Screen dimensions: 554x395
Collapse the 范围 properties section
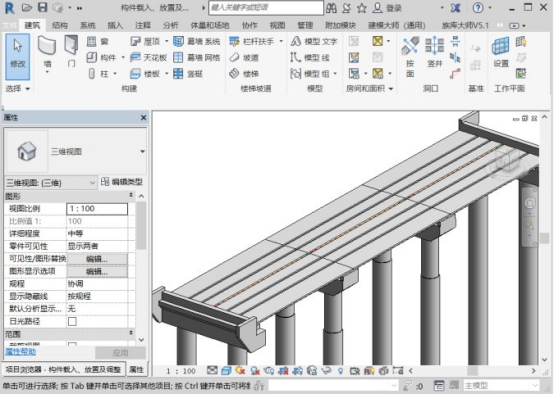click(131, 333)
